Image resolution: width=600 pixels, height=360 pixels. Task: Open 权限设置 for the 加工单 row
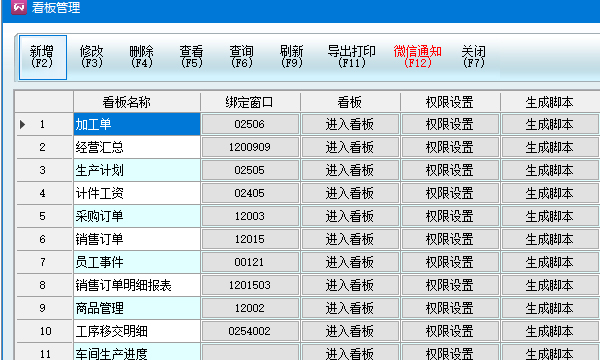[450, 124]
